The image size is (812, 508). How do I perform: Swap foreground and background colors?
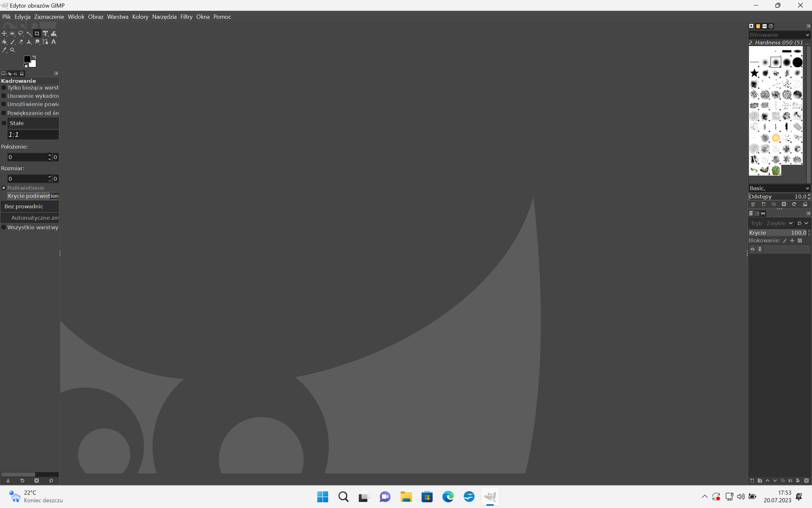pos(34,57)
